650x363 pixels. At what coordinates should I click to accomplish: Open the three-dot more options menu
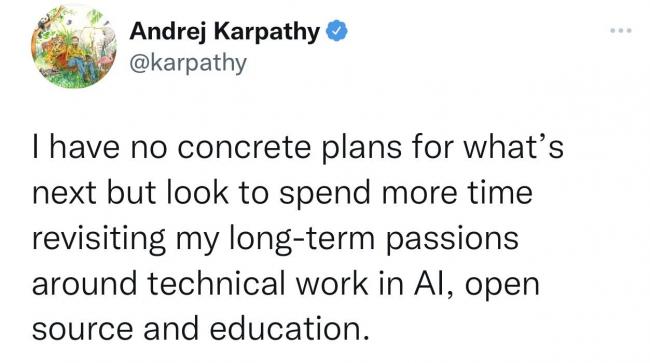pyautogui.click(x=621, y=30)
